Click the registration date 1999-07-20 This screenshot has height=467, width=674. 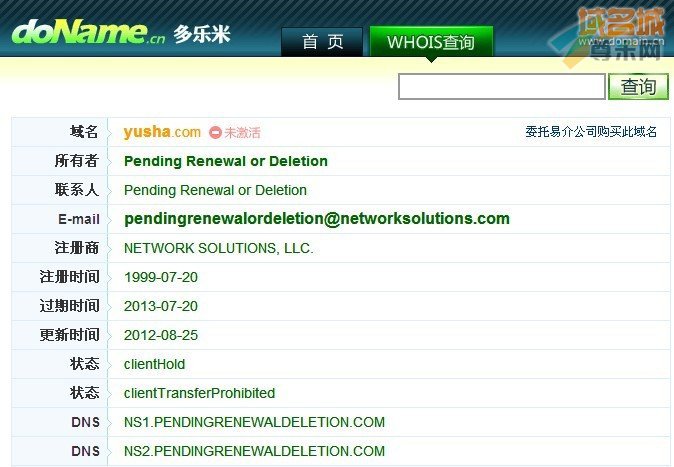[x=161, y=277]
